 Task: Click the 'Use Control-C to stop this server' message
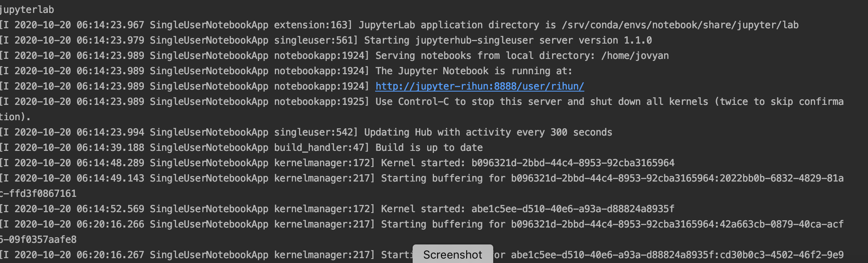(x=468, y=102)
